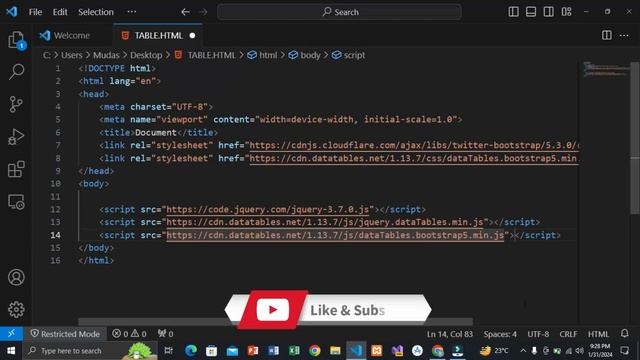
Task: Click Restricted Mode in the status bar
Action: pos(65,334)
